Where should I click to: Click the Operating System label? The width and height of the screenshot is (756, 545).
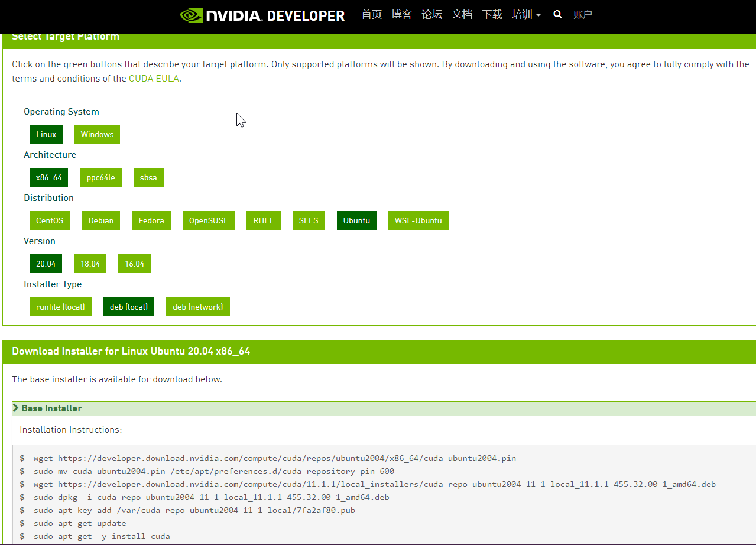[x=61, y=112]
